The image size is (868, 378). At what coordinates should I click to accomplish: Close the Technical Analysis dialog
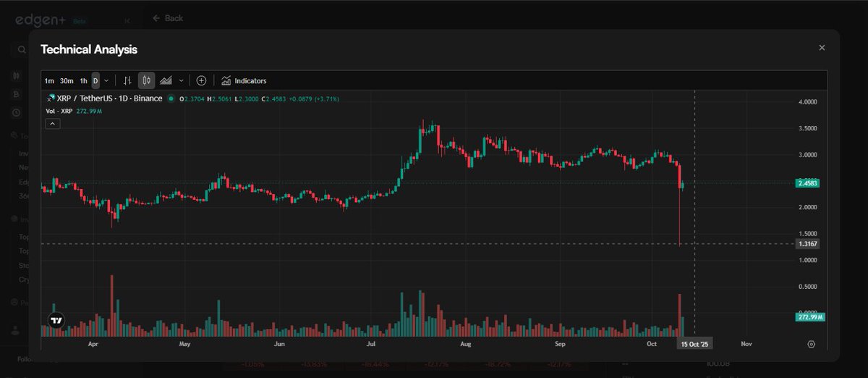pos(822,48)
